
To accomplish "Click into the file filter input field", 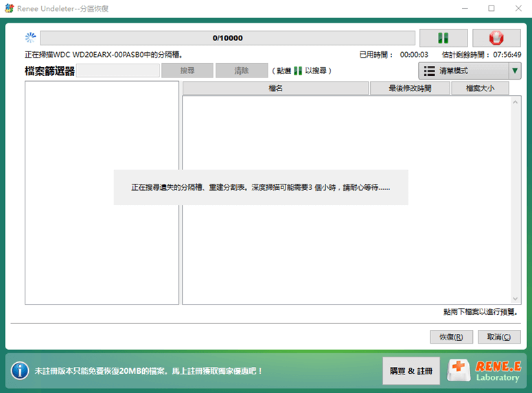I will (118, 71).
